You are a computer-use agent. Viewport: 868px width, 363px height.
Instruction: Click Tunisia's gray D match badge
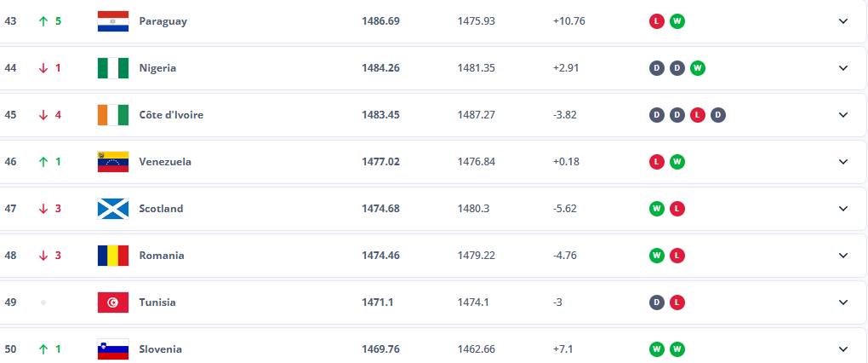click(x=657, y=302)
